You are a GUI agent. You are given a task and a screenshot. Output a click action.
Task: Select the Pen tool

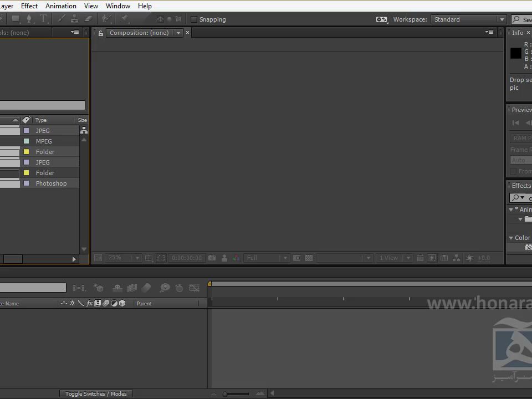[29, 19]
